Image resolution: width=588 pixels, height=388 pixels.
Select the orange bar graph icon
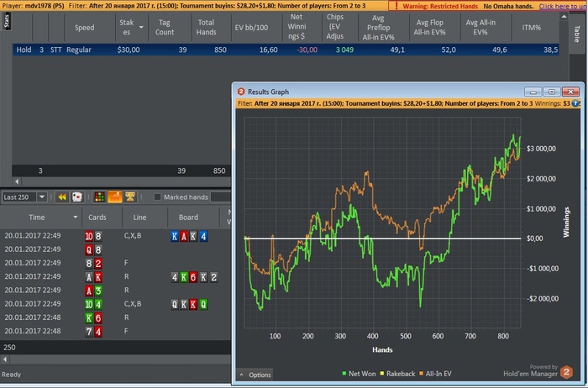pyautogui.click(x=115, y=197)
